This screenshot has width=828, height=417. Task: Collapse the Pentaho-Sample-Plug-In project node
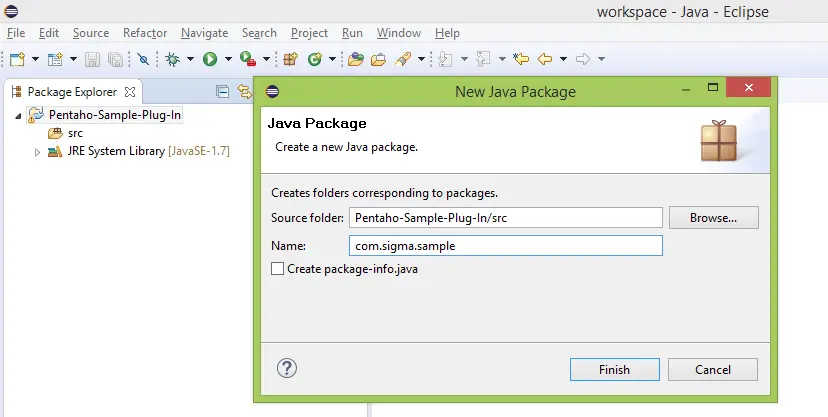tap(18, 116)
